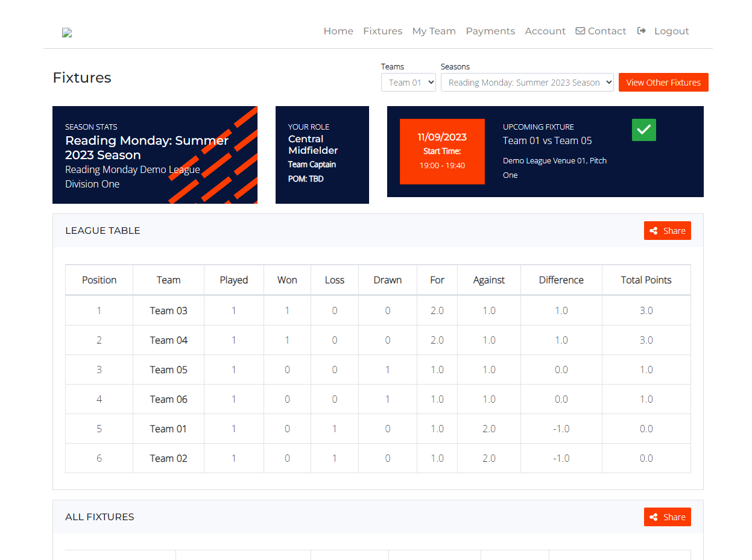This screenshot has height=560, width=752.
Task: Expand the Reading Monday Summer 2023 season selector
Action: pyautogui.click(x=527, y=82)
